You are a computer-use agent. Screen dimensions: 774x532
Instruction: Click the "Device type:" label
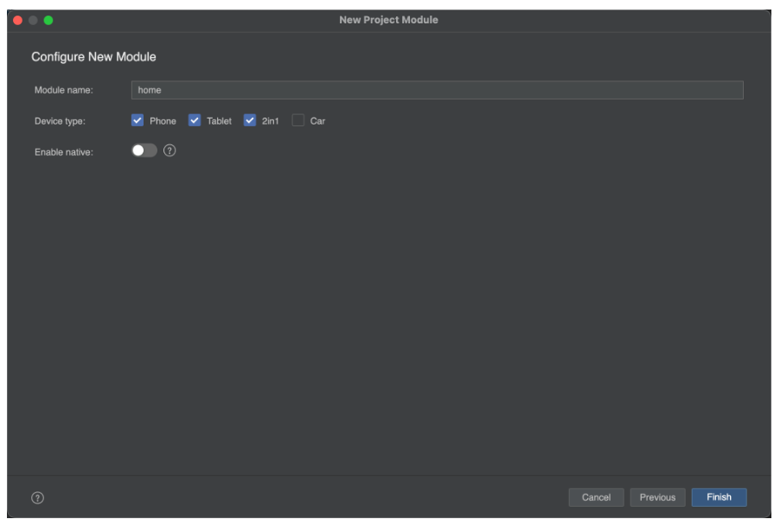click(61, 121)
